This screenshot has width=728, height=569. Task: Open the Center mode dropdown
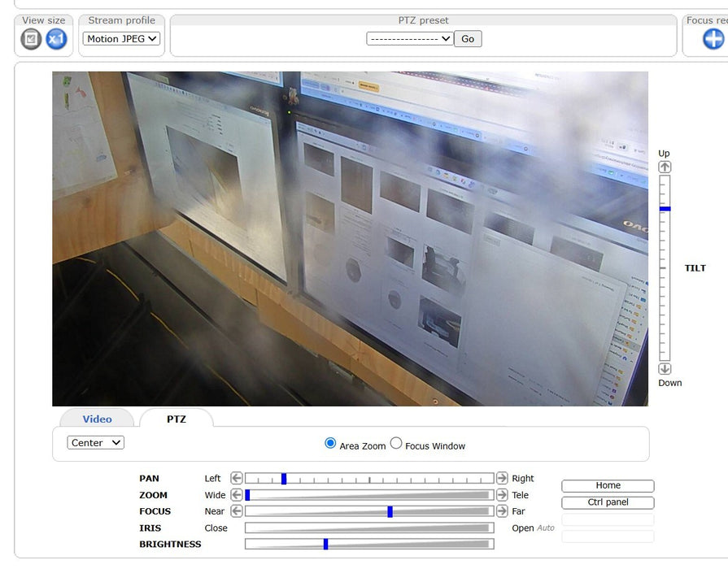point(96,443)
